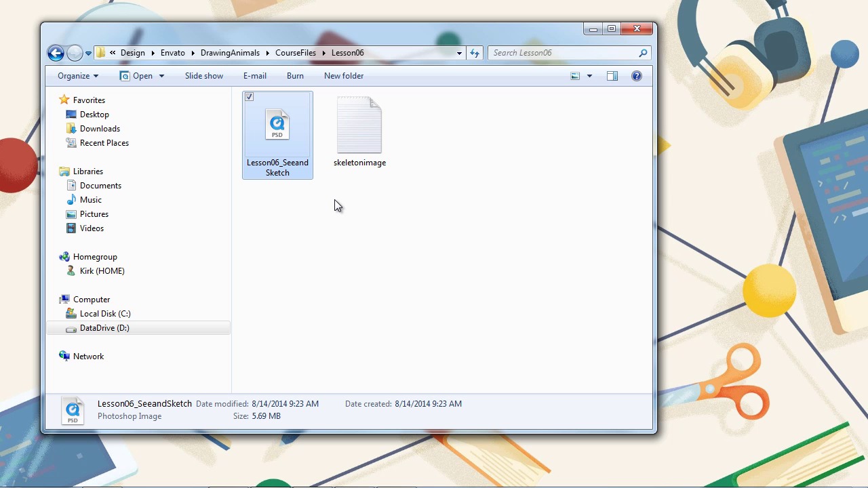Click the Pictures library icon
This screenshot has width=868, height=488.
pyautogui.click(x=71, y=214)
